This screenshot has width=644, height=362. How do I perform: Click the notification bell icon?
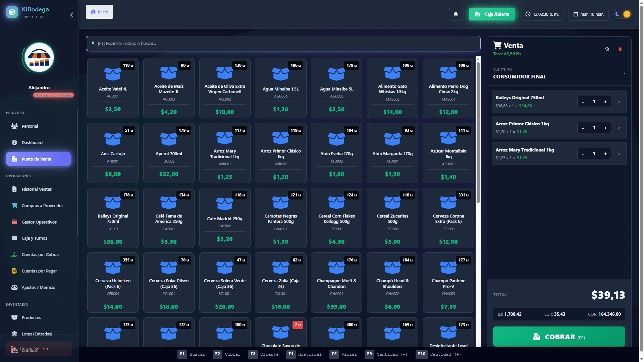(x=455, y=14)
